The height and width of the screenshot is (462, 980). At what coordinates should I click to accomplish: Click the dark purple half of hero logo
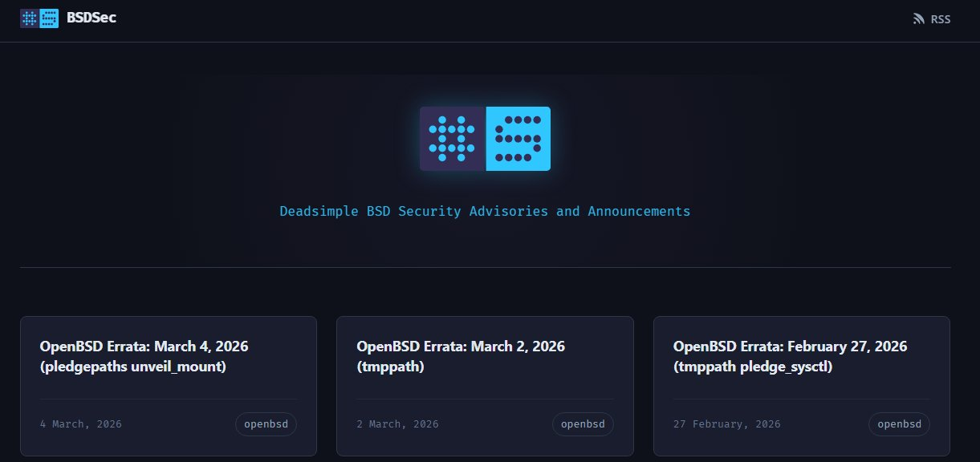[x=453, y=139]
